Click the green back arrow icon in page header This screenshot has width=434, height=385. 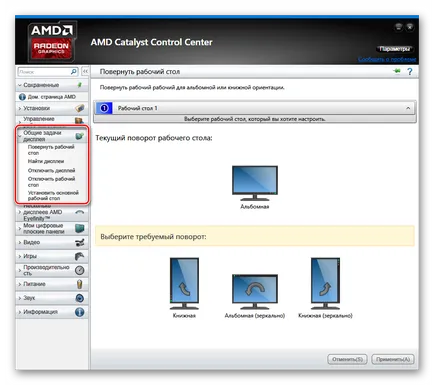(397, 71)
